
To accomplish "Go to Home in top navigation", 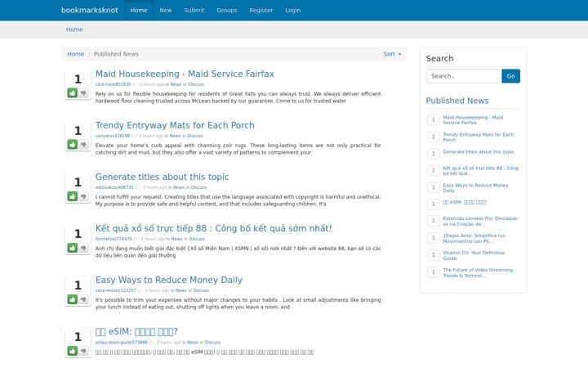I will tap(139, 10).
